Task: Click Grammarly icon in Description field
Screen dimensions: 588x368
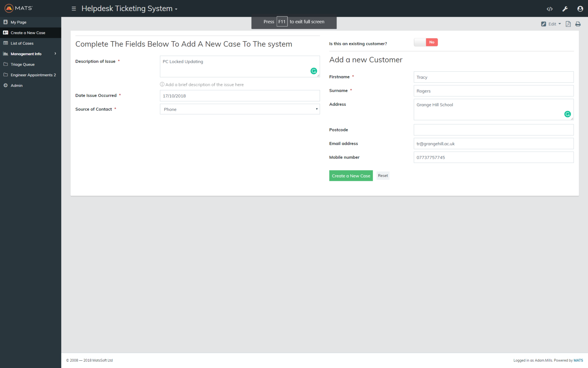Action: [x=314, y=71]
